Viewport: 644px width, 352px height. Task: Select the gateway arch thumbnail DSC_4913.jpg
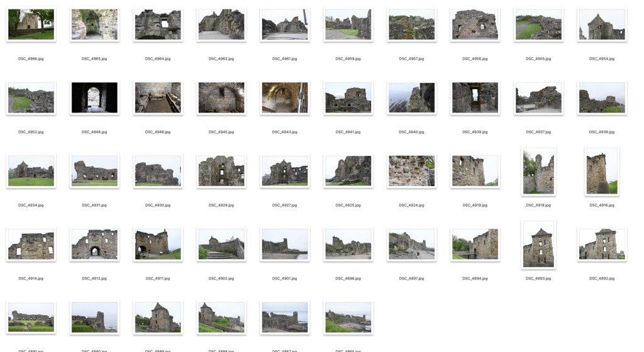point(94,245)
